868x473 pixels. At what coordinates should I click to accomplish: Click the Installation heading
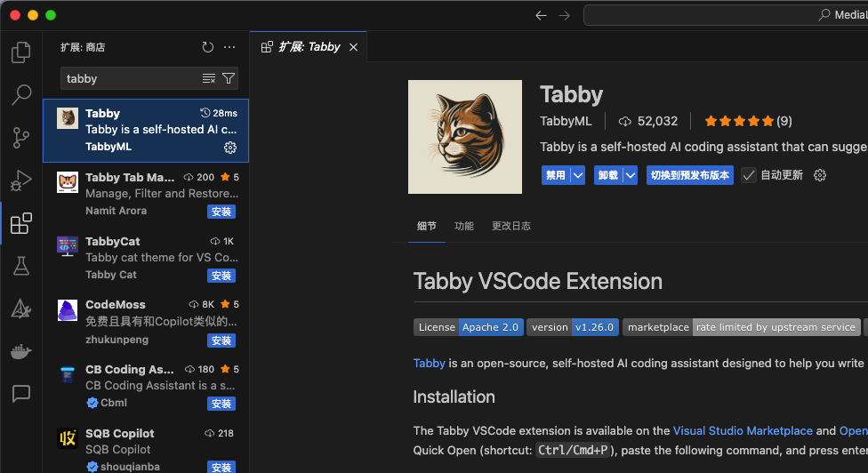coord(454,397)
